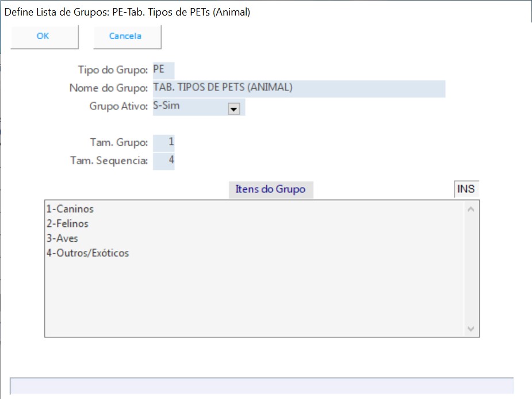This screenshot has width=532, height=399.
Task: Select the 1-Caninos list item
Action: [70, 209]
